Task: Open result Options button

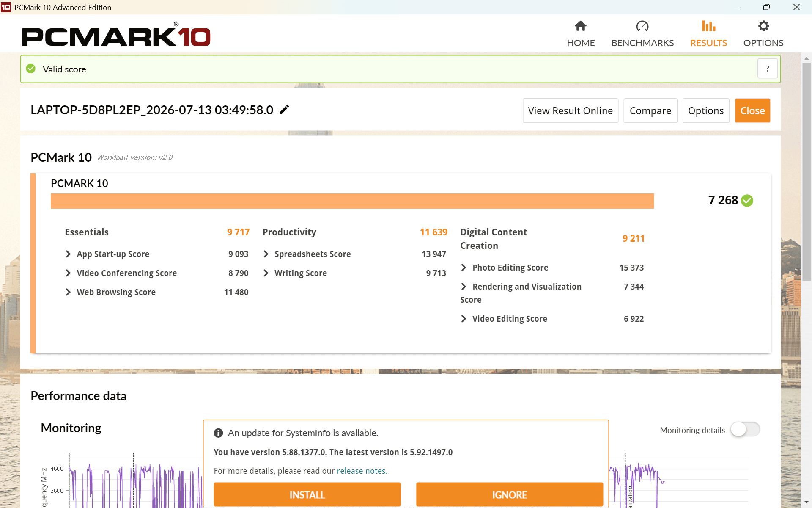Action: click(706, 110)
